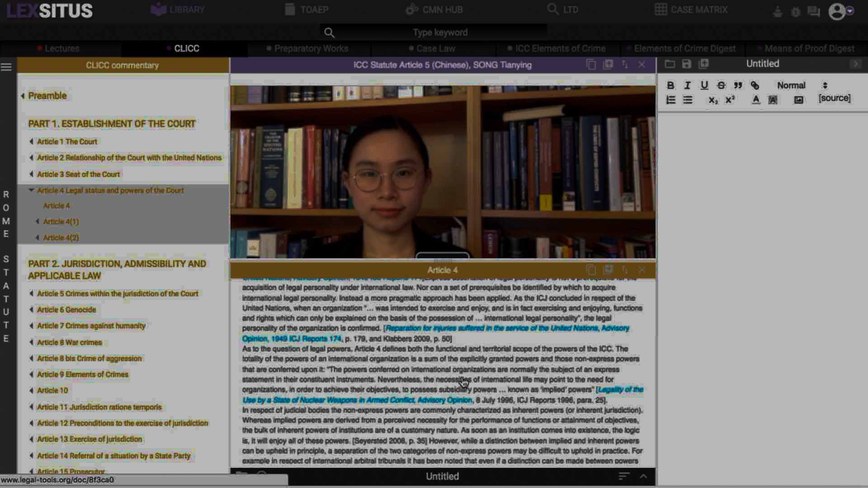868x488 pixels.
Task: Click the [source] button in editor
Action: coord(834,98)
